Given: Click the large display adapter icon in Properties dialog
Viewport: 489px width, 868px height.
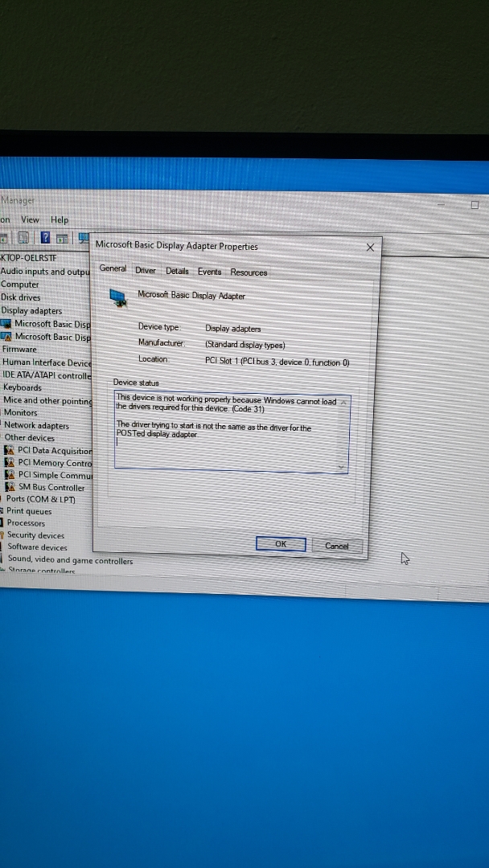Looking at the screenshot, I should (x=118, y=298).
